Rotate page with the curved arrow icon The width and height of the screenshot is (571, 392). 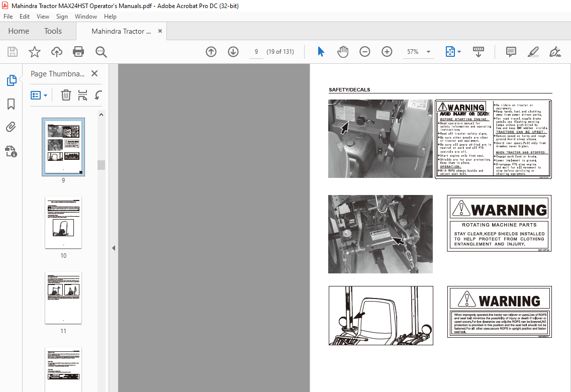tap(99, 95)
